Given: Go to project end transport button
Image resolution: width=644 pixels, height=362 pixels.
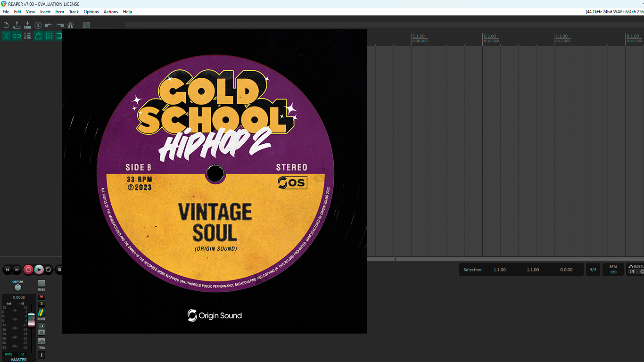Looking at the screenshot, I should pos(17,270).
